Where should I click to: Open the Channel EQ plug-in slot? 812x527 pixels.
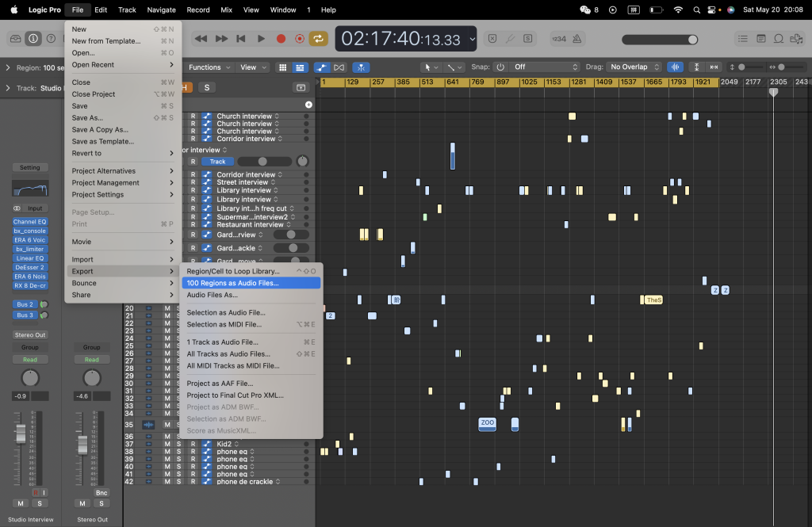(30, 222)
